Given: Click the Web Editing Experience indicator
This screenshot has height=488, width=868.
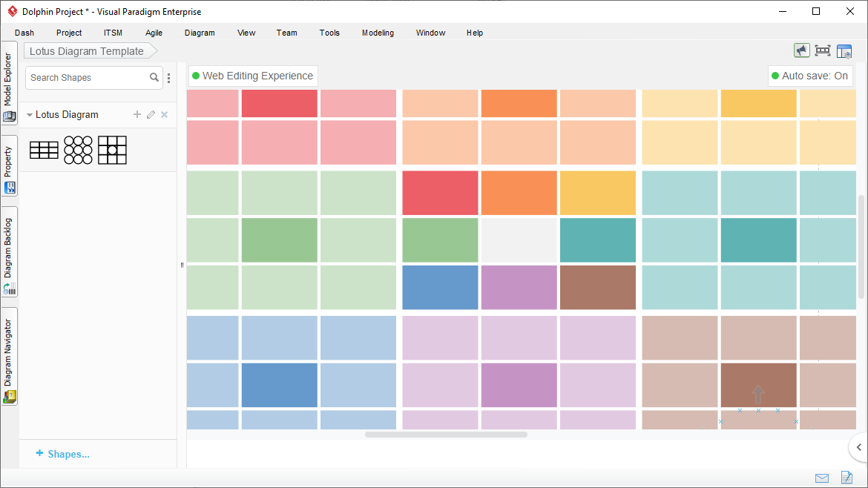Looking at the screenshot, I should 252,76.
